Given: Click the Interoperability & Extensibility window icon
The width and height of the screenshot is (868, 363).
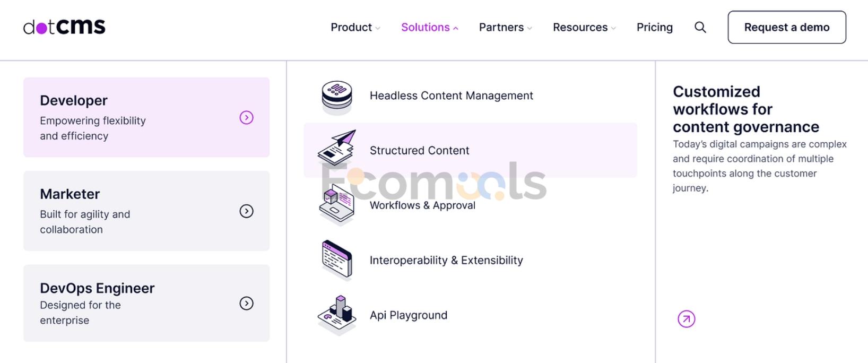Looking at the screenshot, I should coord(337,260).
